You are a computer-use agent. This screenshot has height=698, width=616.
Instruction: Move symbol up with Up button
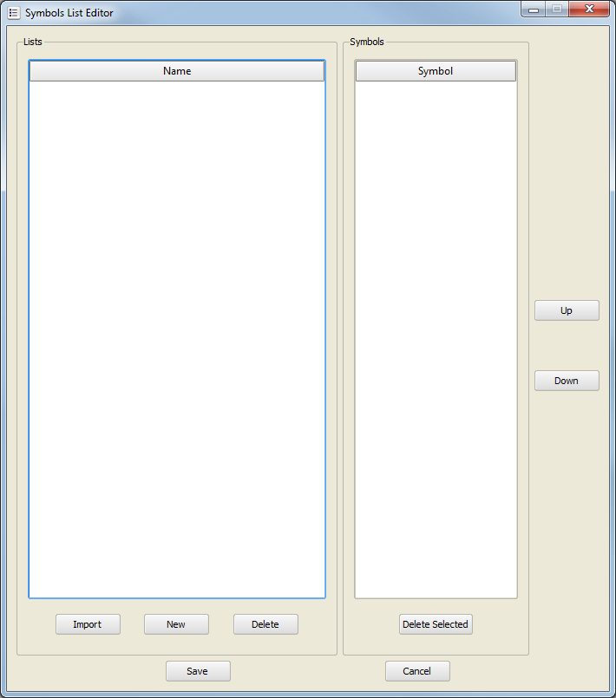tap(567, 310)
